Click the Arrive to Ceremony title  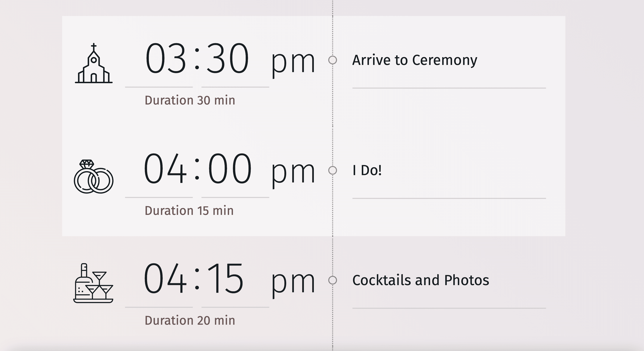click(415, 60)
